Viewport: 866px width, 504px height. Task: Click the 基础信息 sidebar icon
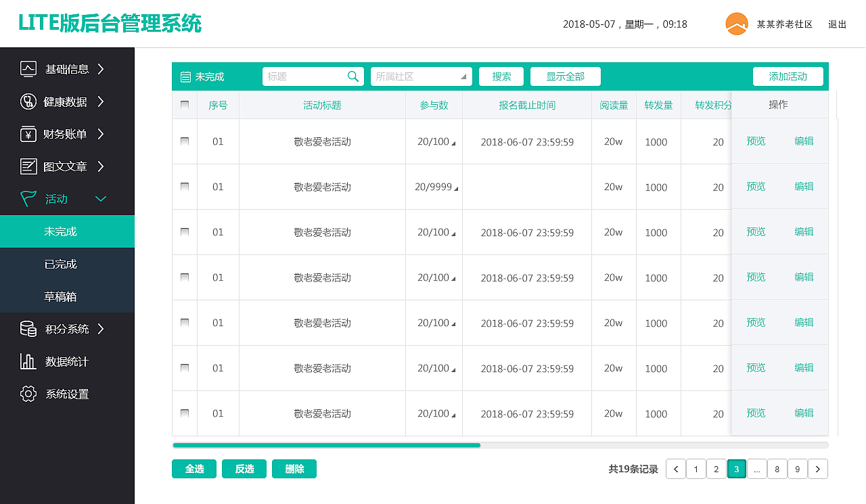click(x=27, y=69)
